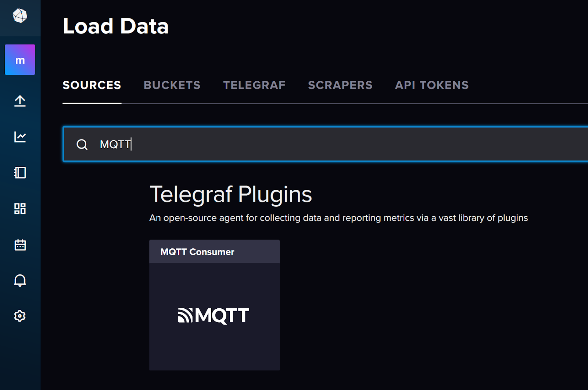Viewport: 588px width, 390px height.
Task: Click the Load Data page title
Action: coord(116,26)
